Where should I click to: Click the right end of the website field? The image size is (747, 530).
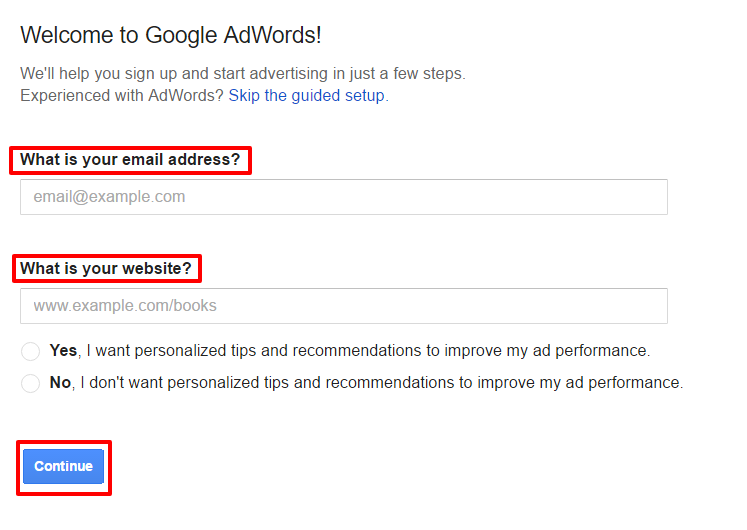click(x=650, y=306)
